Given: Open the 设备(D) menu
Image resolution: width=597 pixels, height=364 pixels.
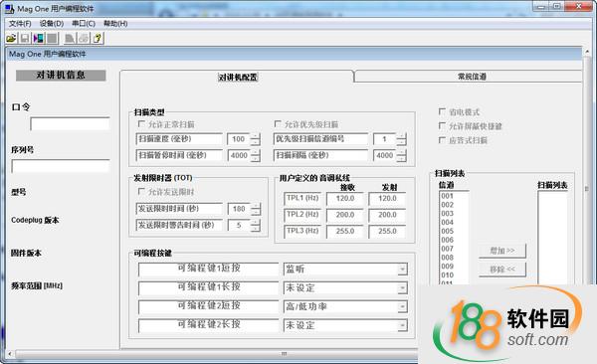Looking at the screenshot, I should click(52, 24).
